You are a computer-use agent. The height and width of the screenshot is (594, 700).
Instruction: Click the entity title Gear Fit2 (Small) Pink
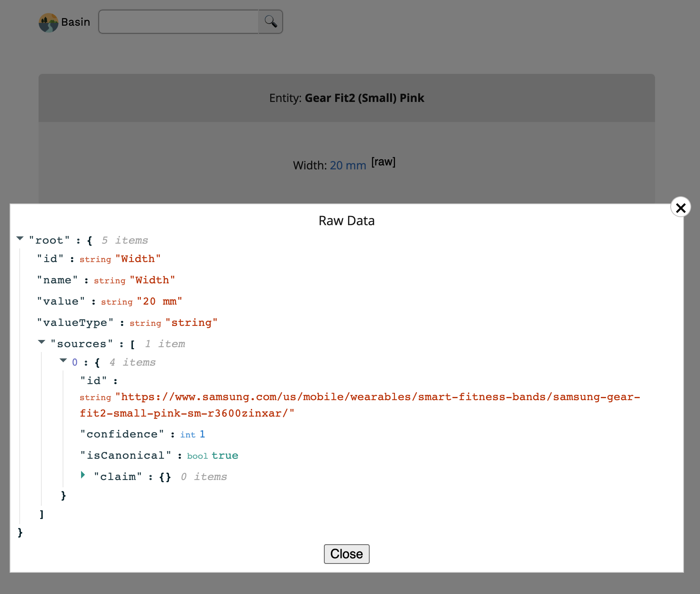tap(364, 98)
